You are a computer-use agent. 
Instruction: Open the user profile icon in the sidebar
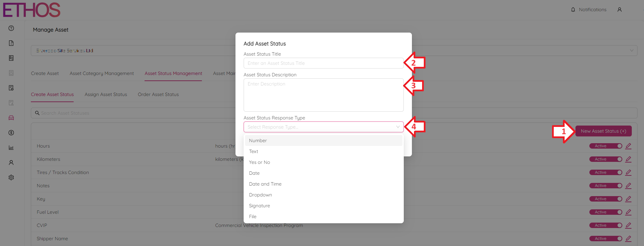click(11, 163)
